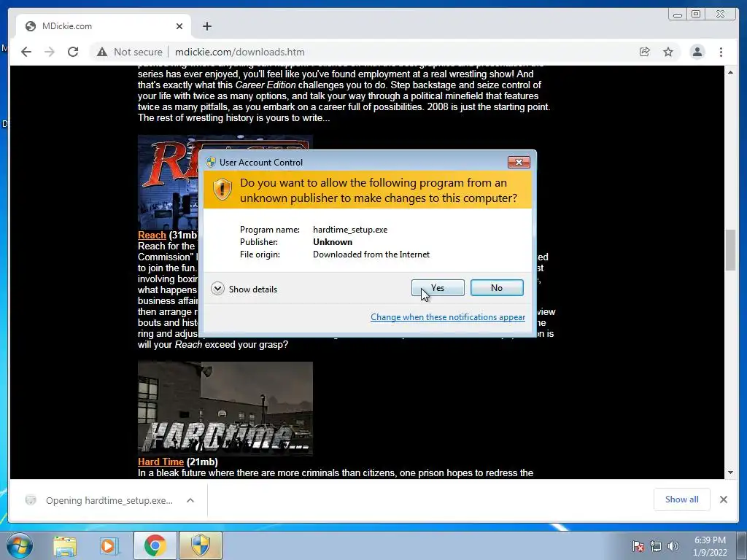The image size is (747, 560).
Task: Open Change when these notifications appear
Action: tap(448, 317)
